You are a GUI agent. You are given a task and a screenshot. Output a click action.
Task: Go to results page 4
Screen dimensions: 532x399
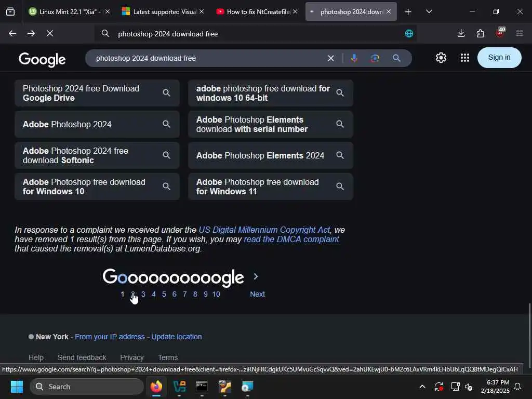click(154, 294)
